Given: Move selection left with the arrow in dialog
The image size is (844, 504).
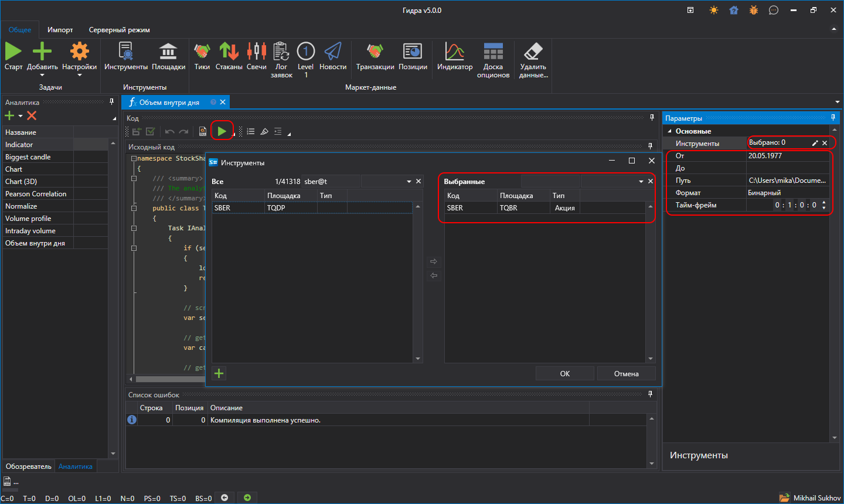Looking at the screenshot, I should [434, 275].
